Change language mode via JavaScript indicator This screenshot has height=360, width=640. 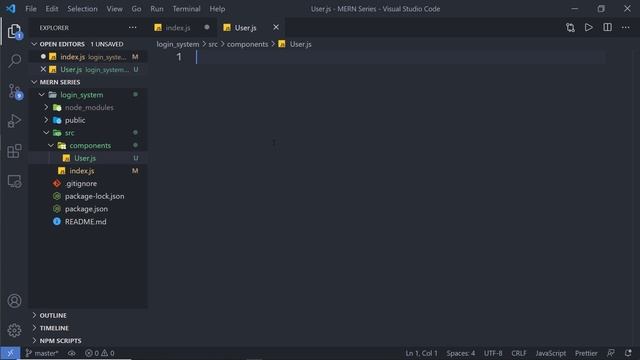click(x=551, y=353)
